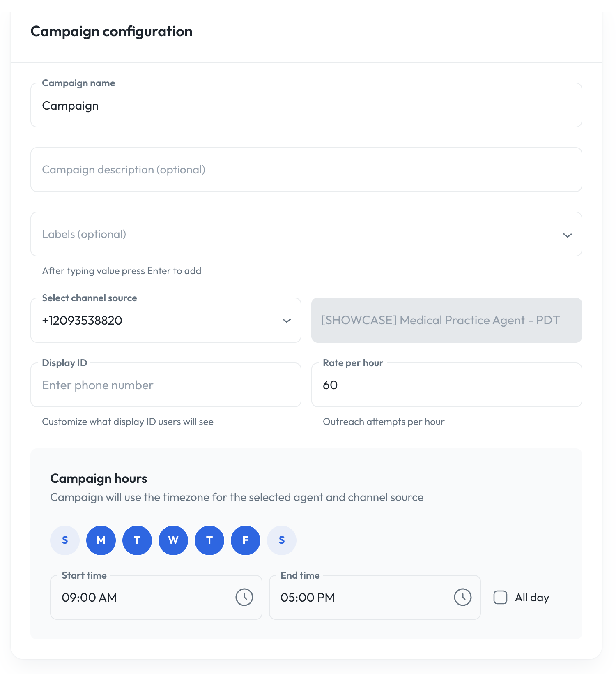Click the Display ID phone number field
The image size is (616, 674).
pyautogui.click(x=166, y=385)
